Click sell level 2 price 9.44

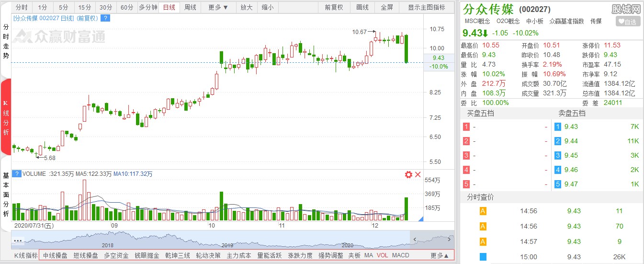[571, 141]
